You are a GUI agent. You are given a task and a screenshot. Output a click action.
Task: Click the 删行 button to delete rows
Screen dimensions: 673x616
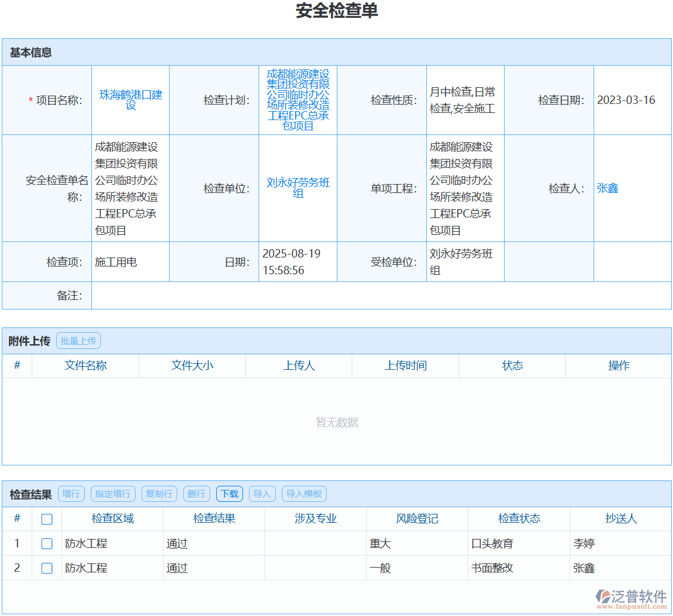(196, 494)
